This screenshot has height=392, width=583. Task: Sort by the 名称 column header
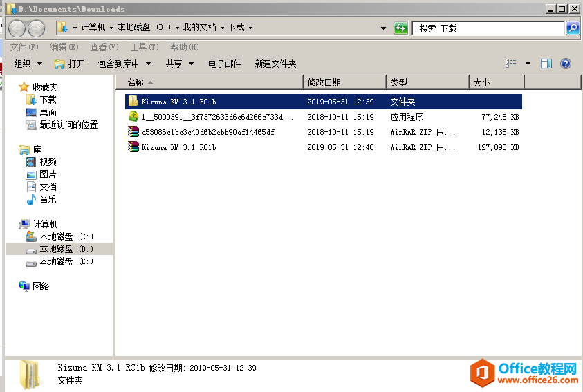[x=210, y=82]
